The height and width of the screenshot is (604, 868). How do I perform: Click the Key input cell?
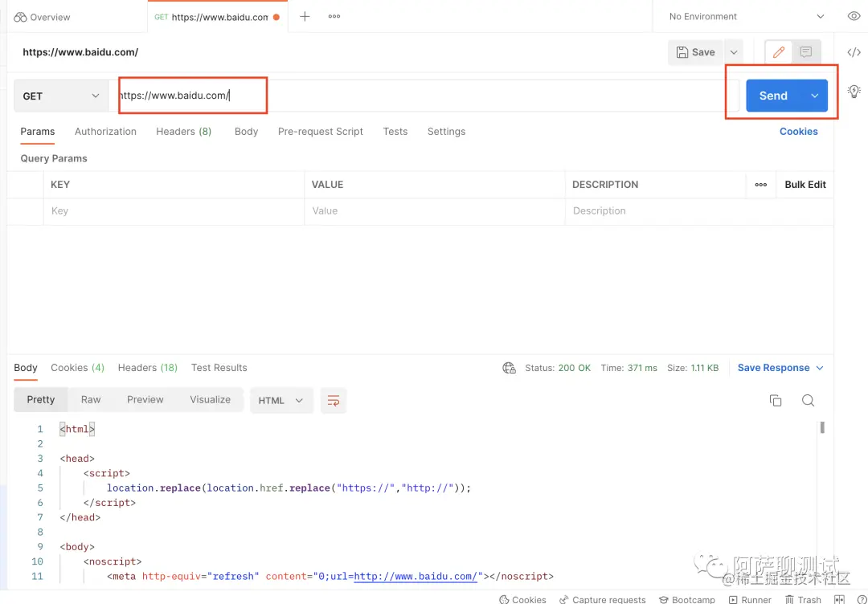click(x=174, y=211)
